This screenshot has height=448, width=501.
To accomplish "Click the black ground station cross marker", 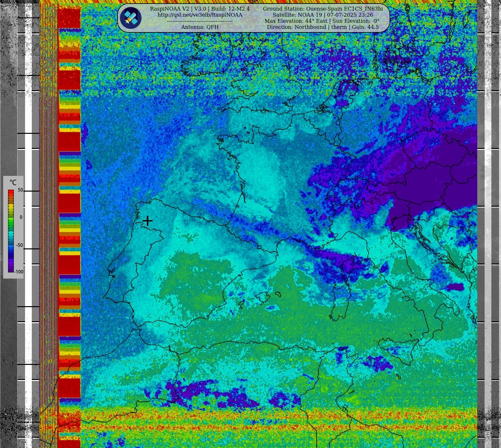I will pos(147,220).
